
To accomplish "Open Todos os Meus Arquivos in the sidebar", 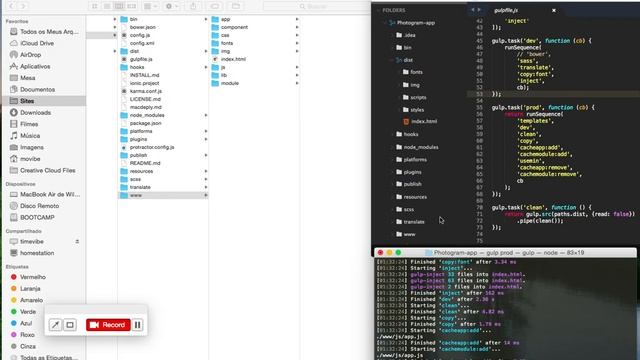I will click(44, 31).
